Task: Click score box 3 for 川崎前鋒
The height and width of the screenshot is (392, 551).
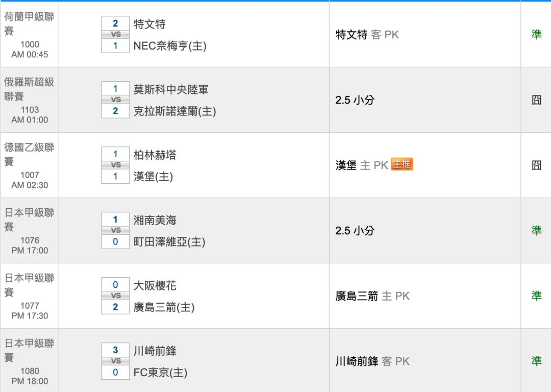Action: pos(115,350)
